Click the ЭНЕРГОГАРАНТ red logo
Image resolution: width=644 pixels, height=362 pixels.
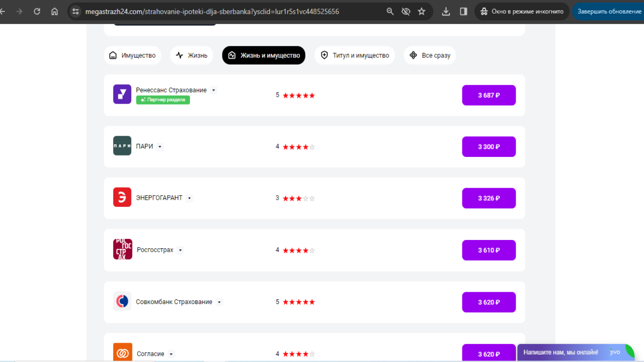tap(122, 197)
